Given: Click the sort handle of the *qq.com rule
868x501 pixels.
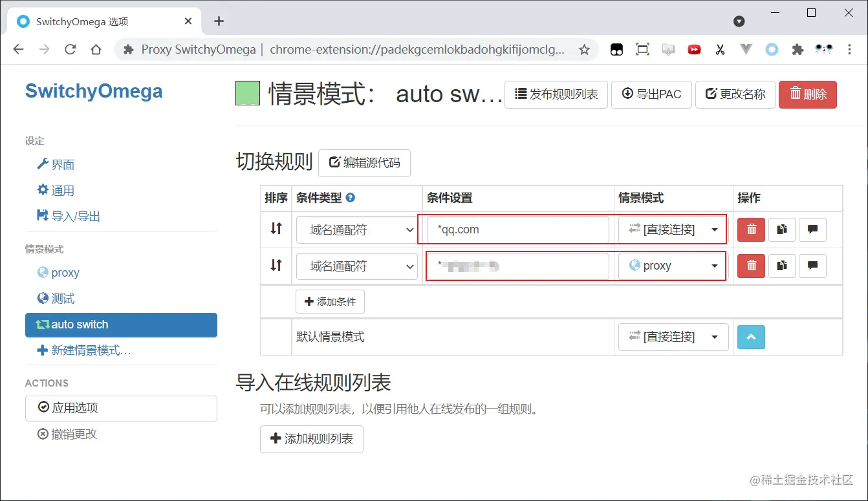Looking at the screenshot, I should click(x=276, y=228).
